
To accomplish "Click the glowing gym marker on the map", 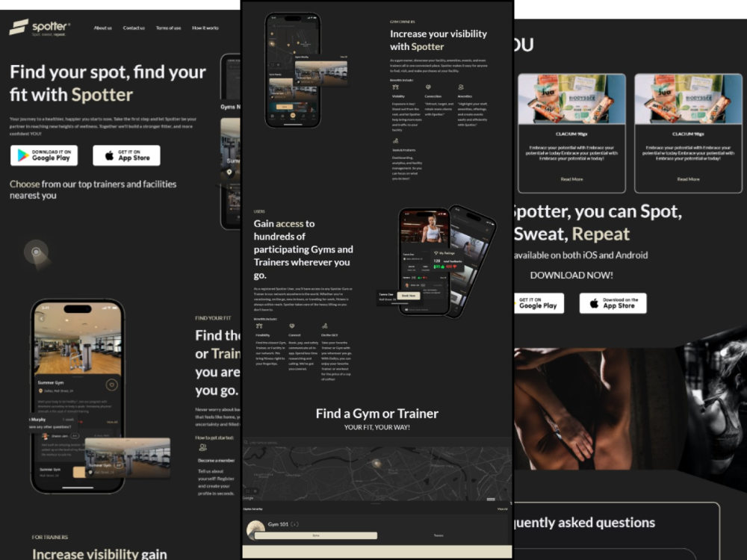I will coord(376,463).
